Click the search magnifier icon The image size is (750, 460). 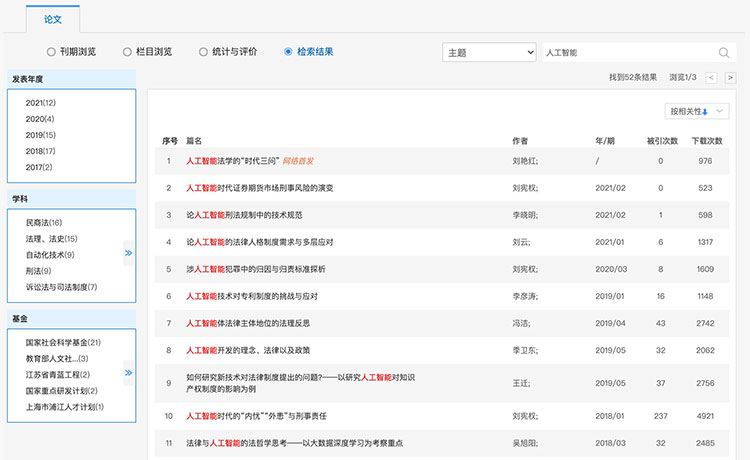723,52
